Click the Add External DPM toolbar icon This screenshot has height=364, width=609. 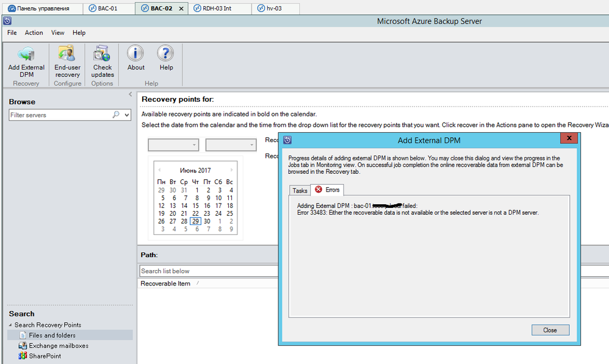point(26,54)
